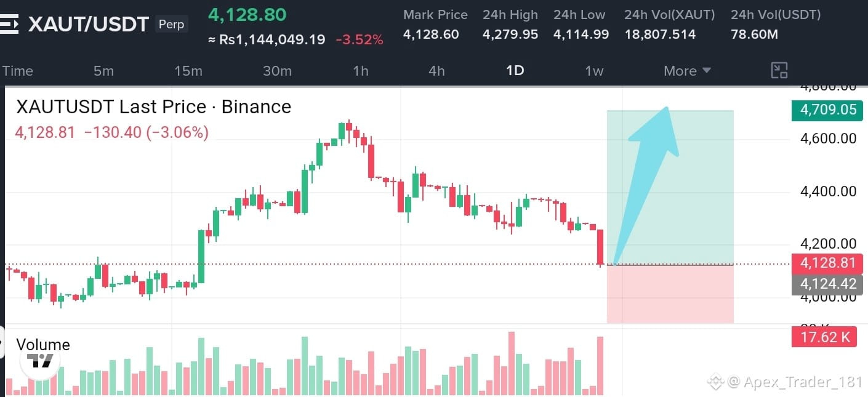Screen dimensions: 868x397
Task: Expand the More timeframes dropdown
Action: (x=687, y=71)
